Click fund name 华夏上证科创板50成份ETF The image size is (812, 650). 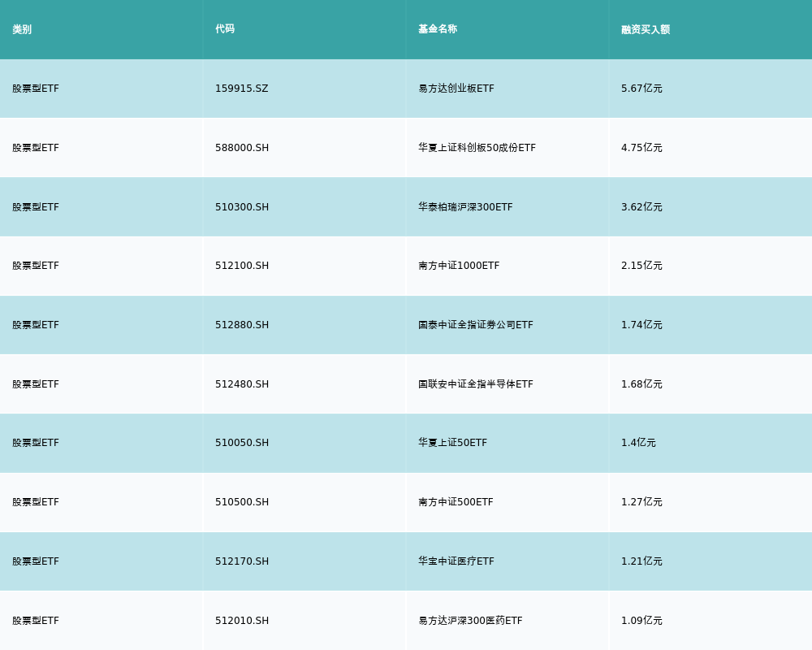477,148
